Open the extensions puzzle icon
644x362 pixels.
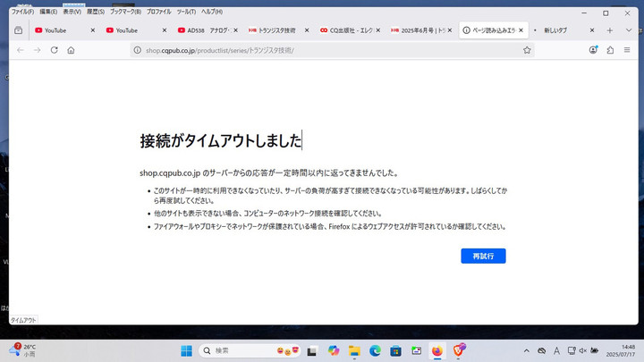click(610, 50)
